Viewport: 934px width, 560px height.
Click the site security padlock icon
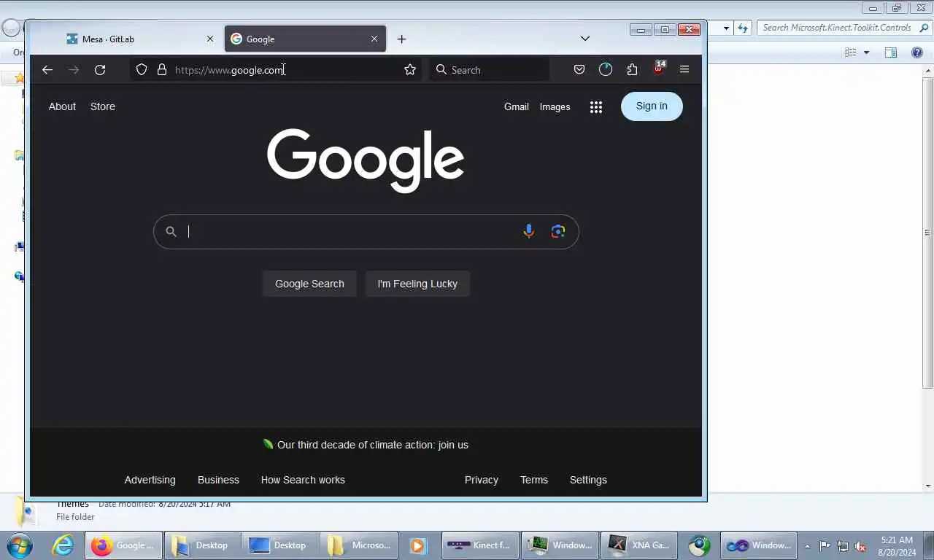pyautogui.click(x=162, y=69)
